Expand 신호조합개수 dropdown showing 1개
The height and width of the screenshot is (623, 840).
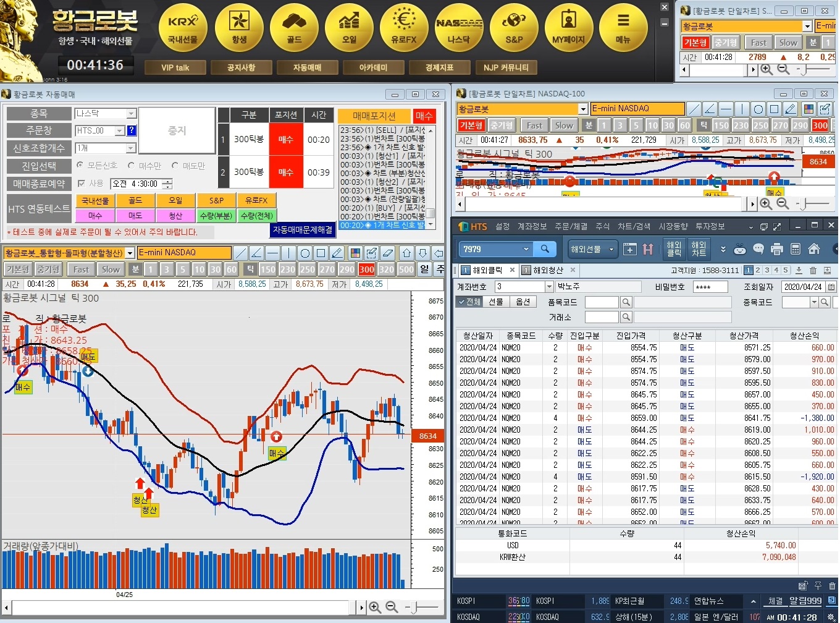[x=131, y=148]
